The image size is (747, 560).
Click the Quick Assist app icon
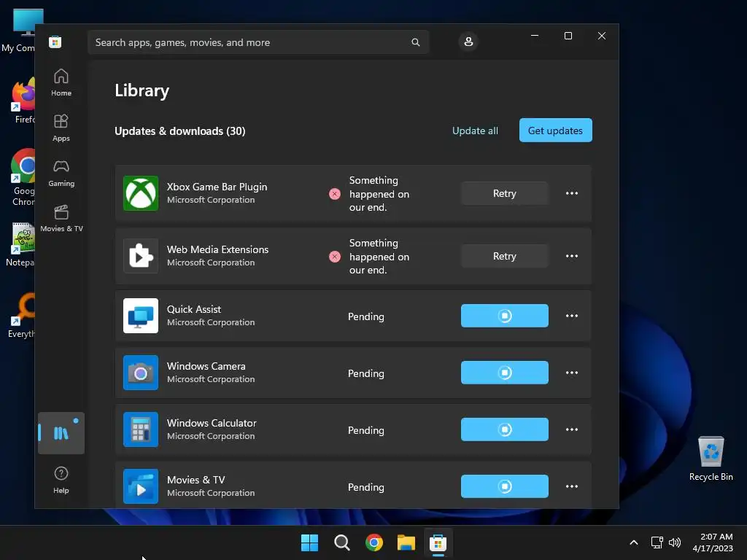(141, 316)
